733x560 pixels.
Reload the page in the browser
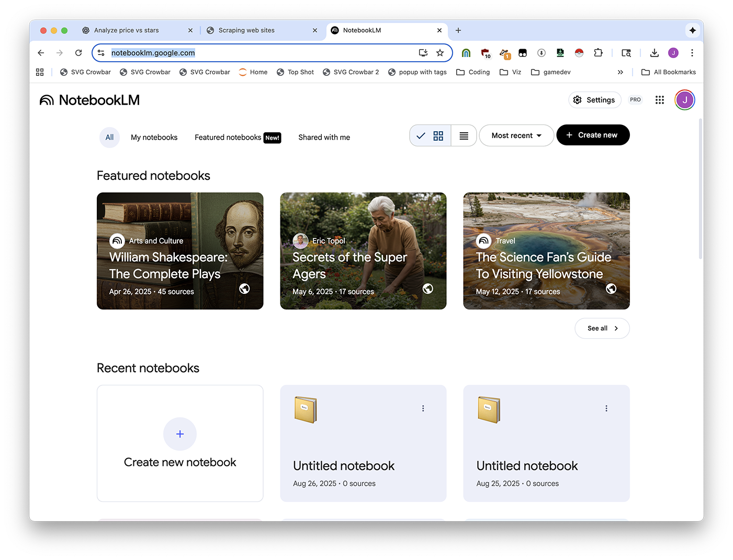78,53
